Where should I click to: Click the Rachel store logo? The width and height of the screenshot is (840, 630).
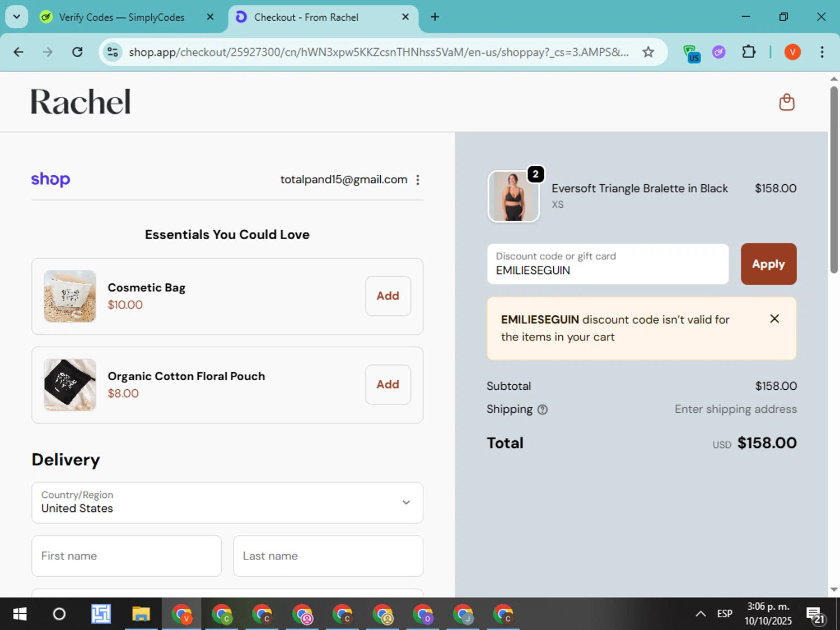pos(81,102)
